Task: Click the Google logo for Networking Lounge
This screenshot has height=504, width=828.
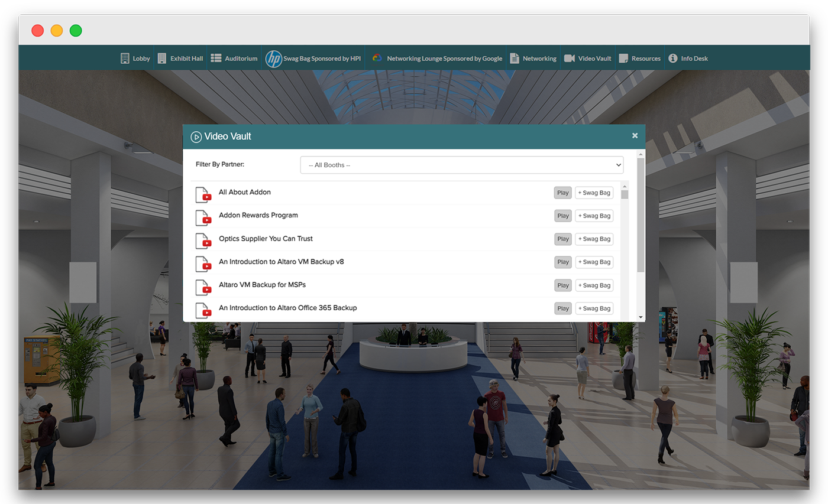Action: tap(377, 58)
